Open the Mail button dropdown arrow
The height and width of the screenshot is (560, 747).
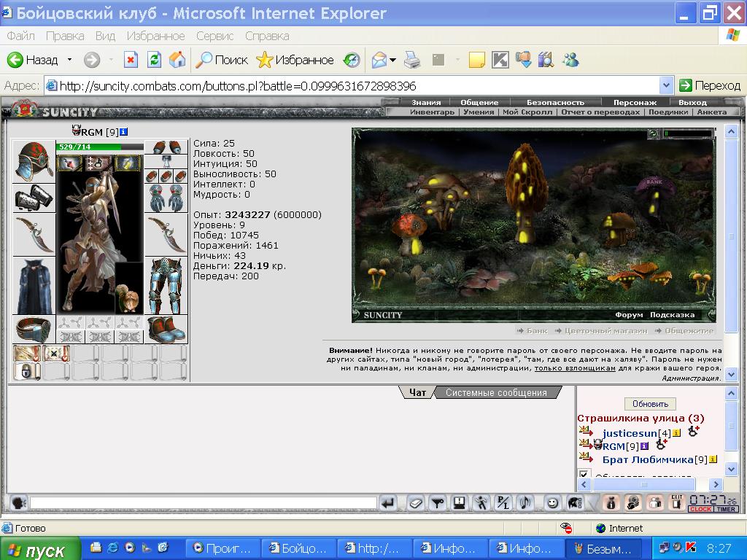[392, 60]
